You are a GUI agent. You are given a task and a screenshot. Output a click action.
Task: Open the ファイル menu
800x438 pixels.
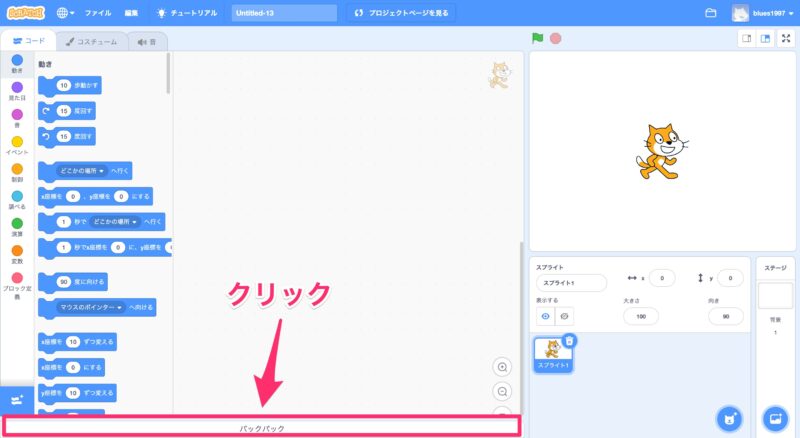(x=98, y=14)
